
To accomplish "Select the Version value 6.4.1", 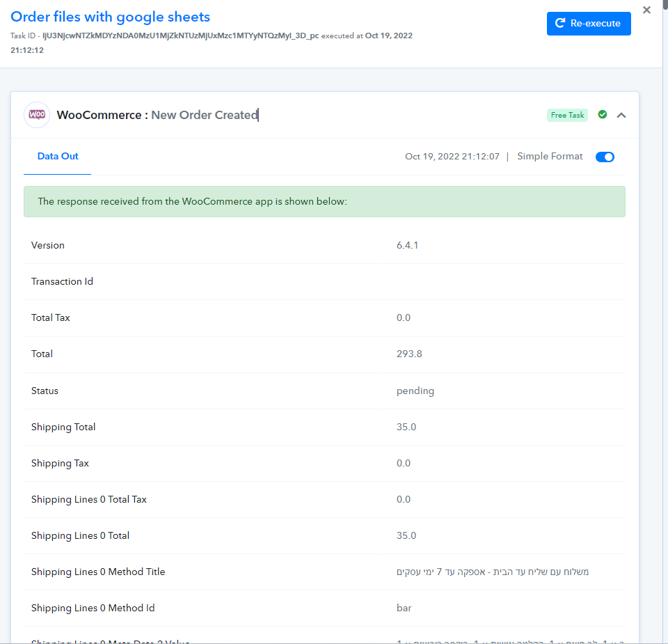I will click(x=407, y=246).
